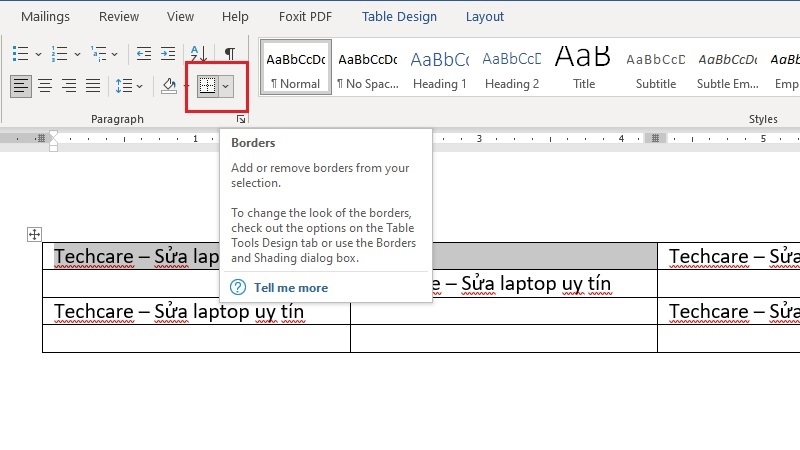Click Increase Indent icon

pos(168,54)
